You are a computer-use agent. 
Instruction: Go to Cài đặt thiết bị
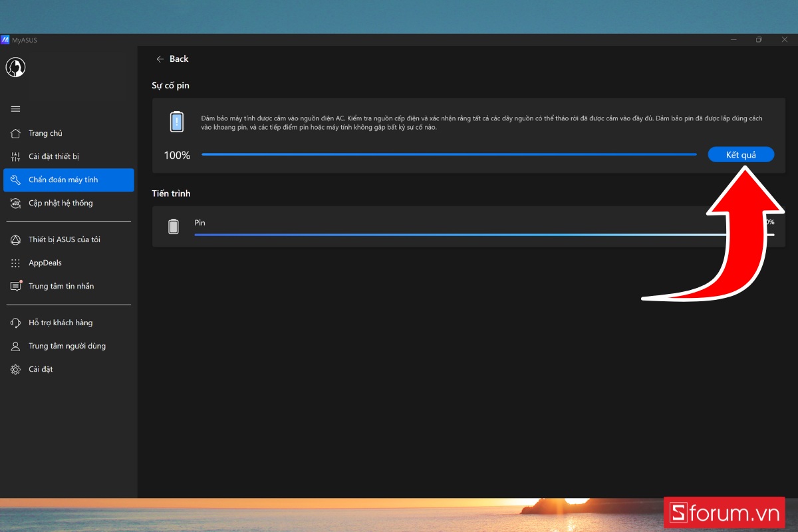(x=68, y=156)
